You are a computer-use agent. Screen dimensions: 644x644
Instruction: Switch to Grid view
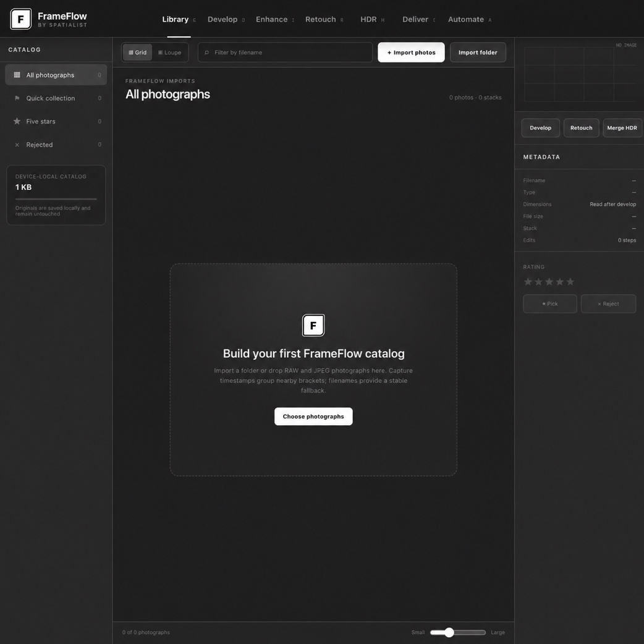[138, 53]
